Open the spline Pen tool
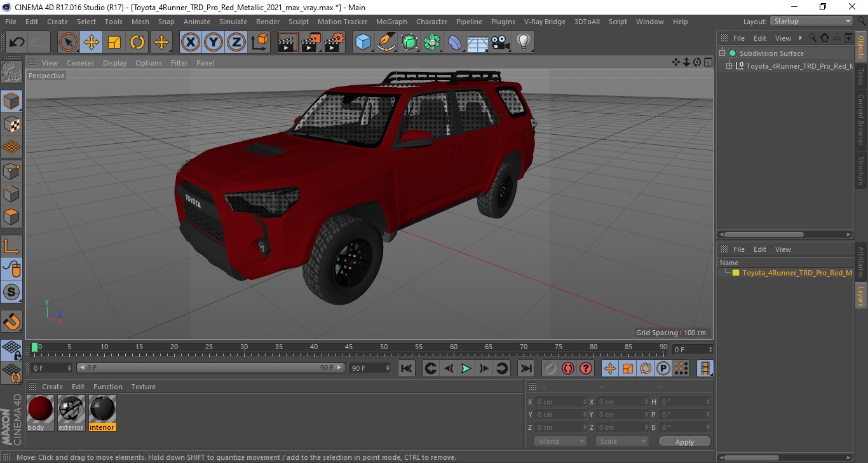This screenshot has height=463, width=868. point(386,43)
